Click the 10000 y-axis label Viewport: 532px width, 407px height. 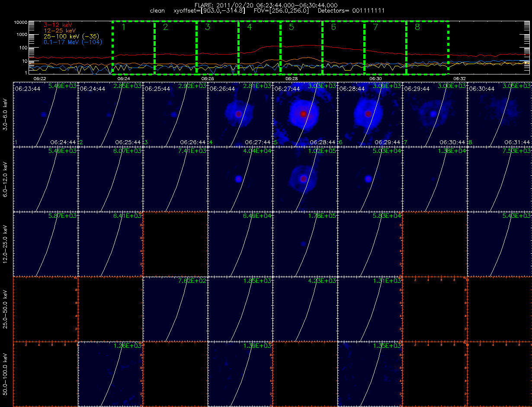coord(21,22)
